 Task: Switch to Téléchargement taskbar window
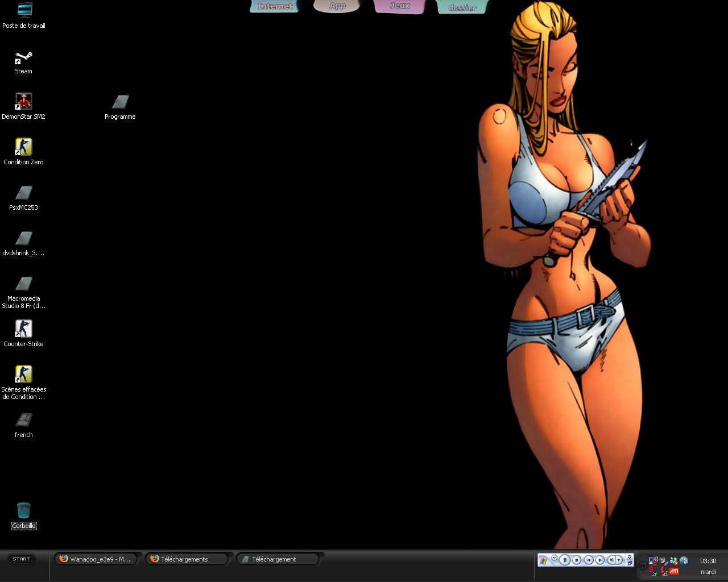(278, 559)
